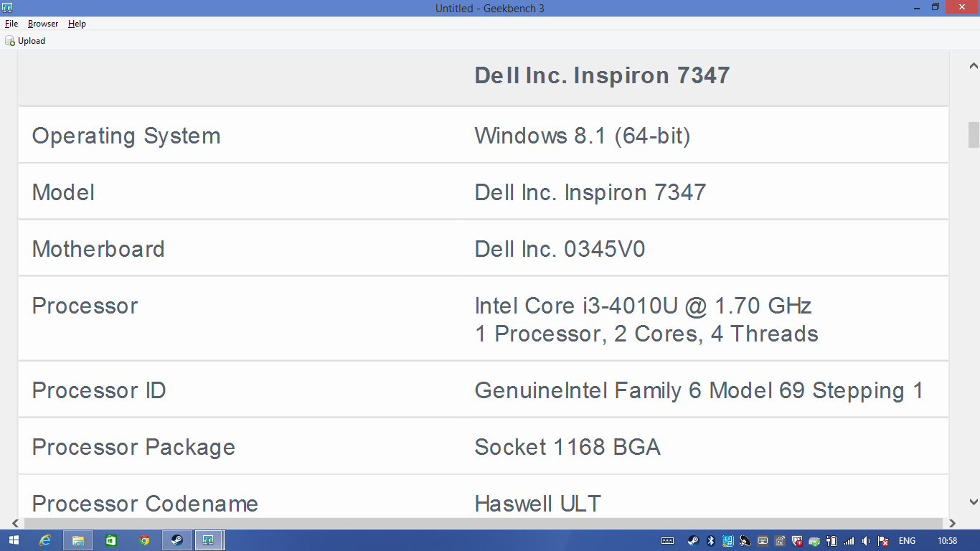Image resolution: width=980 pixels, height=551 pixels.
Task: Click the Processor Package label
Action: pyautogui.click(x=133, y=447)
